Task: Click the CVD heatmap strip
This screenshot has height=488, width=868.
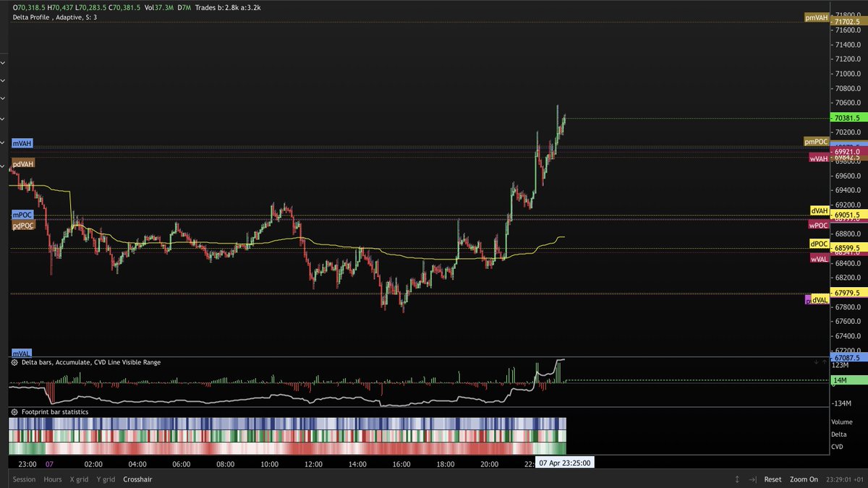Action: tap(287, 449)
